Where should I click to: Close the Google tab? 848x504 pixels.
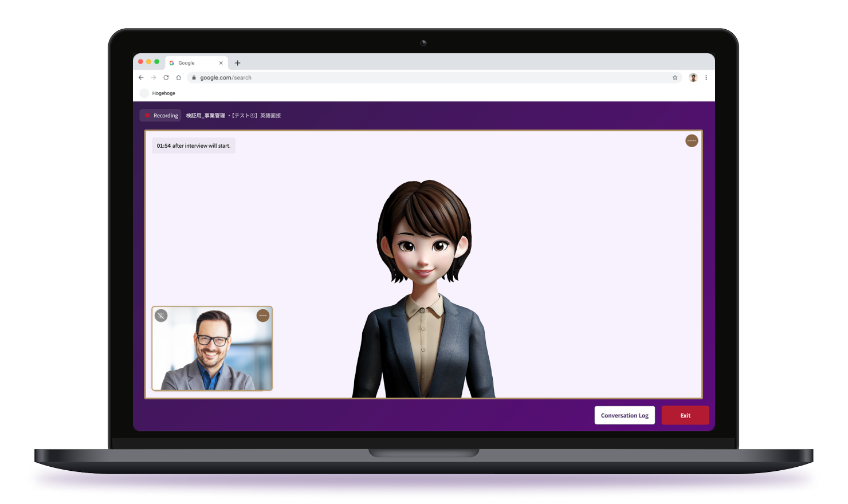tap(221, 63)
